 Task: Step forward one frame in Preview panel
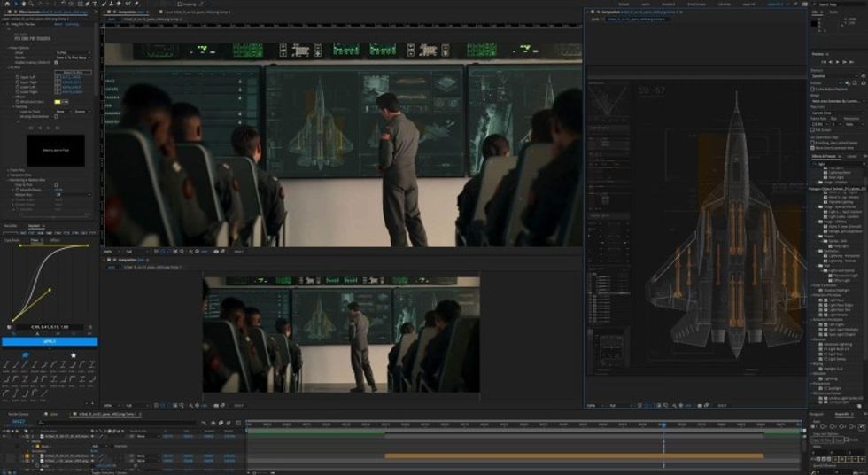click(x=844, y=62)
